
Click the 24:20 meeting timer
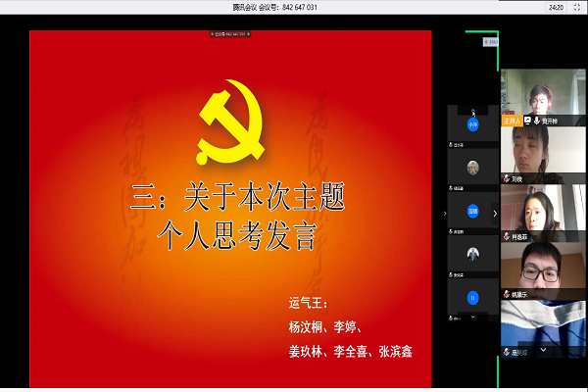[x=556, y=7]
